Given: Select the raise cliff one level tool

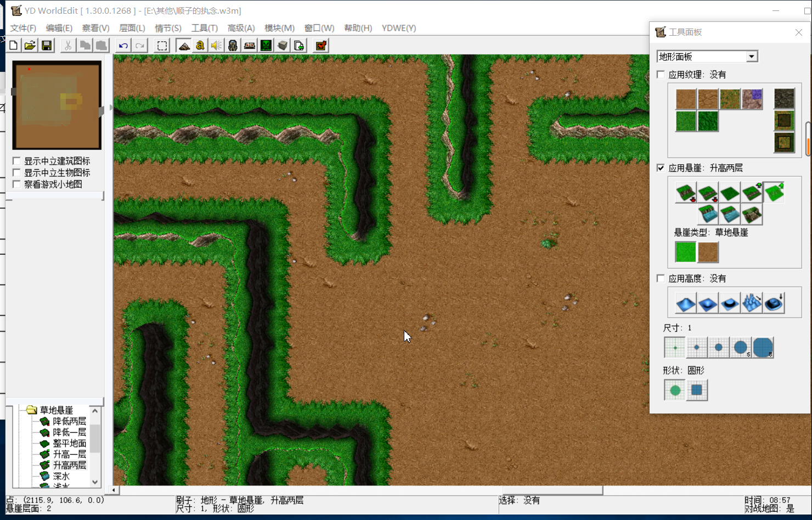Looking at the screenshot, I should [x=752, y=193].
